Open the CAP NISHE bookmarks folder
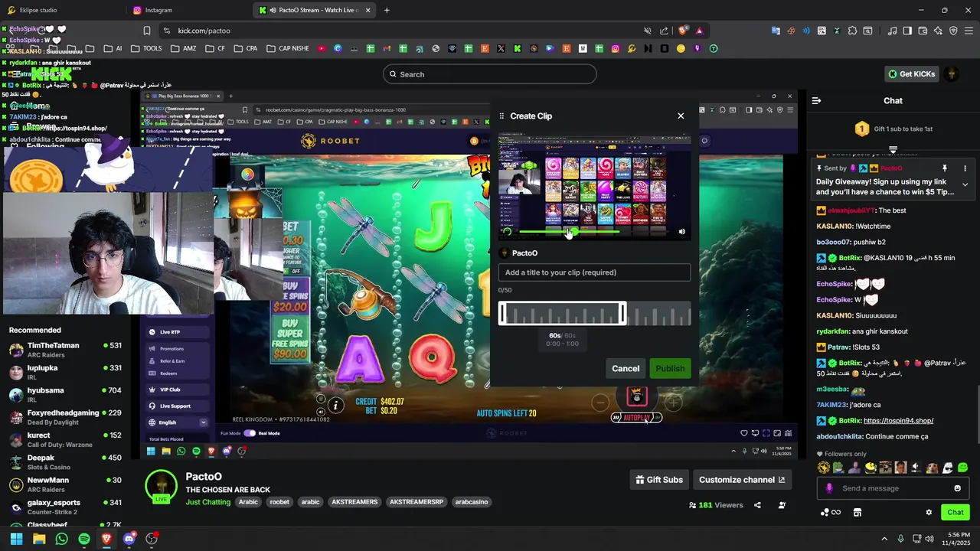 [288, 48]
